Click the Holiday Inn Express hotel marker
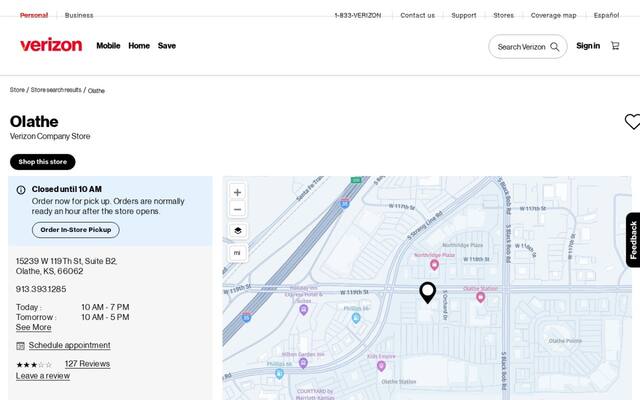The width and height of the screenshot is (640, 400). point(303,310)
